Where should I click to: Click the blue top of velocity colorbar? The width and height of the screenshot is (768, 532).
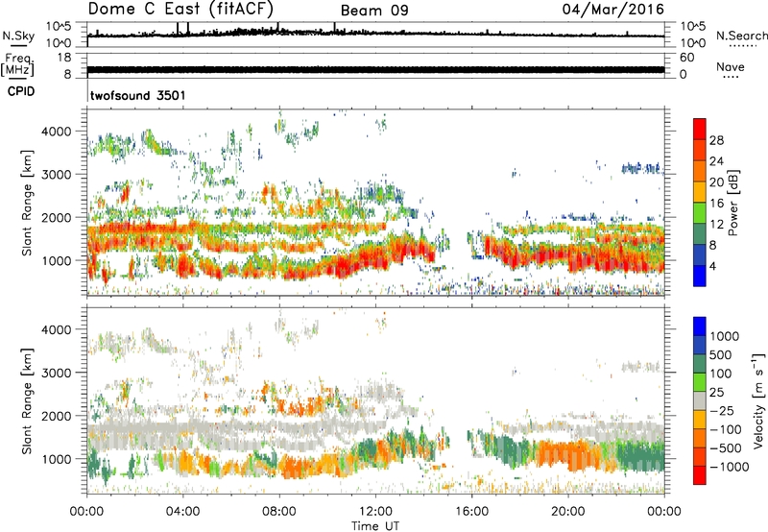(700, 326)
